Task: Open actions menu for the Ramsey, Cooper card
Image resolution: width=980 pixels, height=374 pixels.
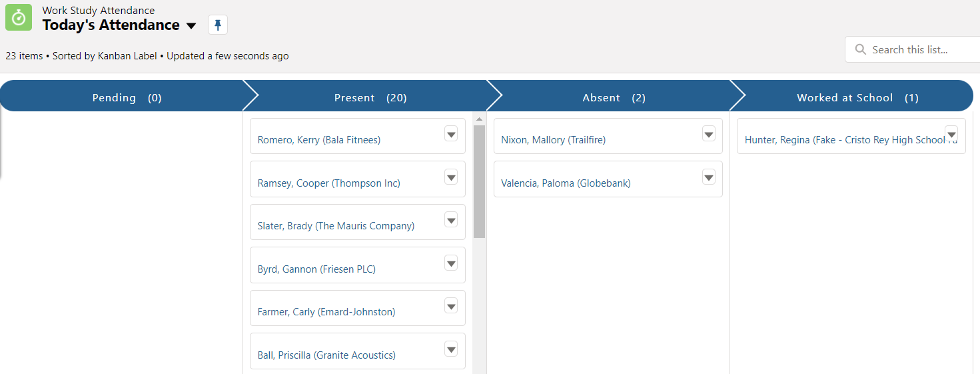Action: point(451,177)
